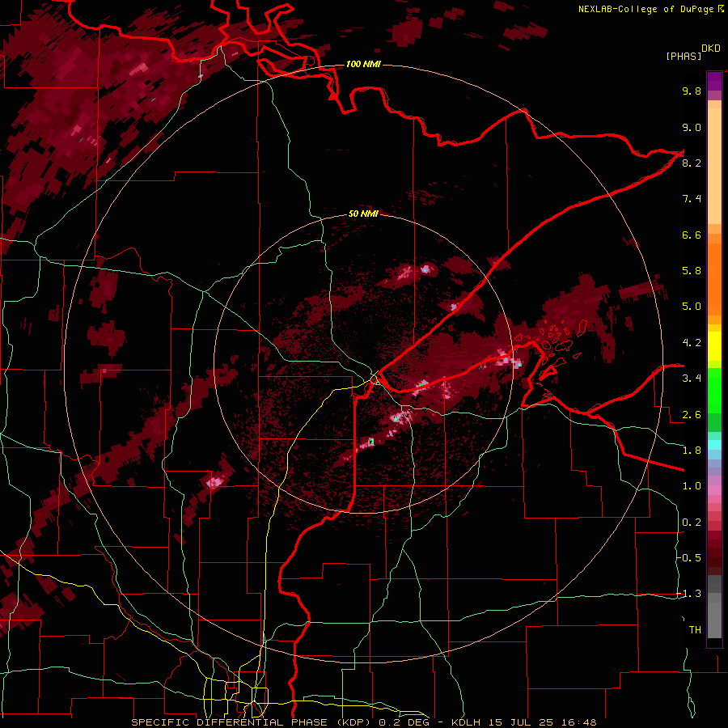The image size is (728, 728).
Task: Select the -1.3 scale value
Action: (689, 594)
